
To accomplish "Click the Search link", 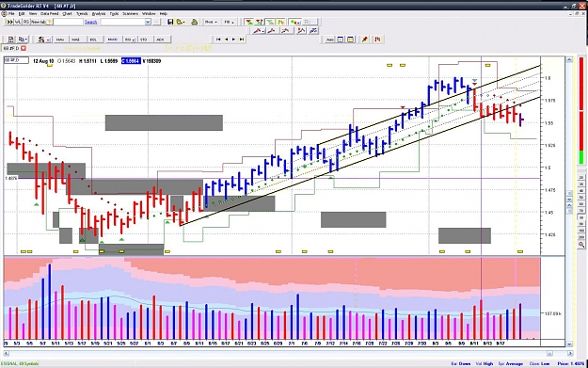I will tap(90, 23).
